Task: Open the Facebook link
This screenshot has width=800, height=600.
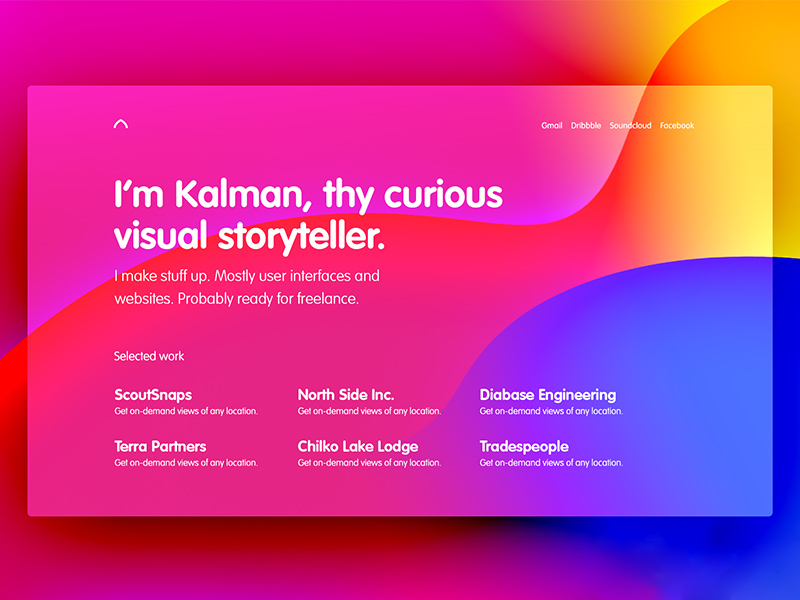Action: pos(678,125)
